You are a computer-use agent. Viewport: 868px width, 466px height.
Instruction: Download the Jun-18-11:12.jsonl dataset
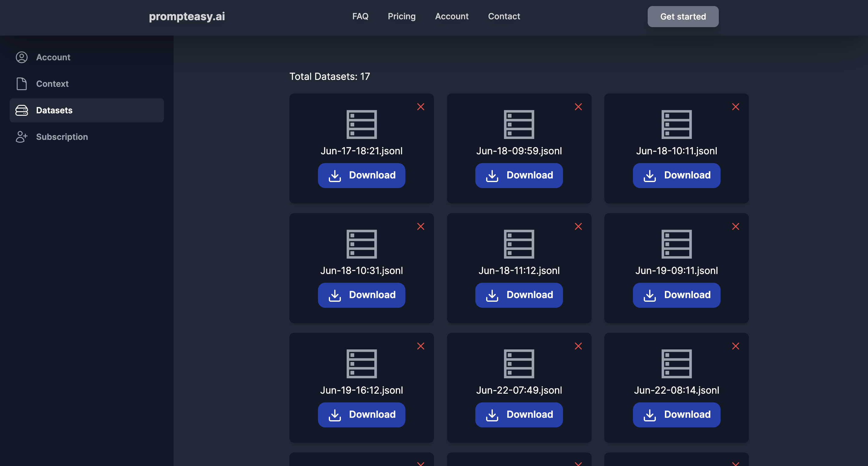tap(519, 295)
